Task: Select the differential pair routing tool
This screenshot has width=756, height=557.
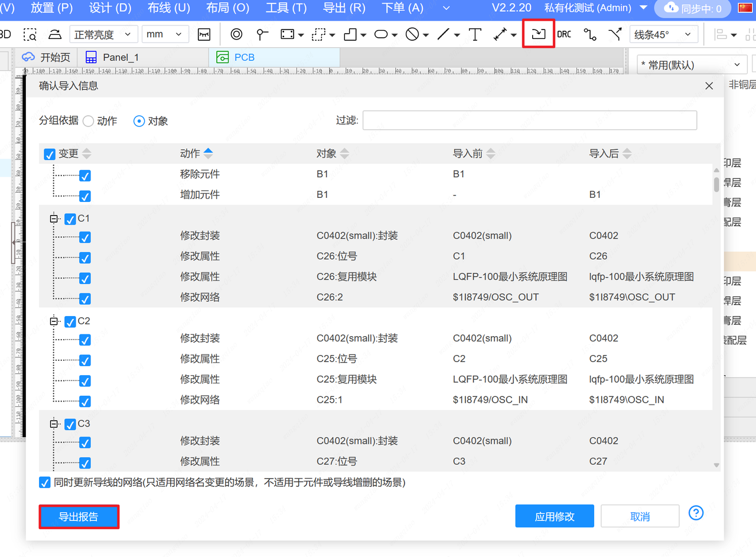Action: pos(615,34)
